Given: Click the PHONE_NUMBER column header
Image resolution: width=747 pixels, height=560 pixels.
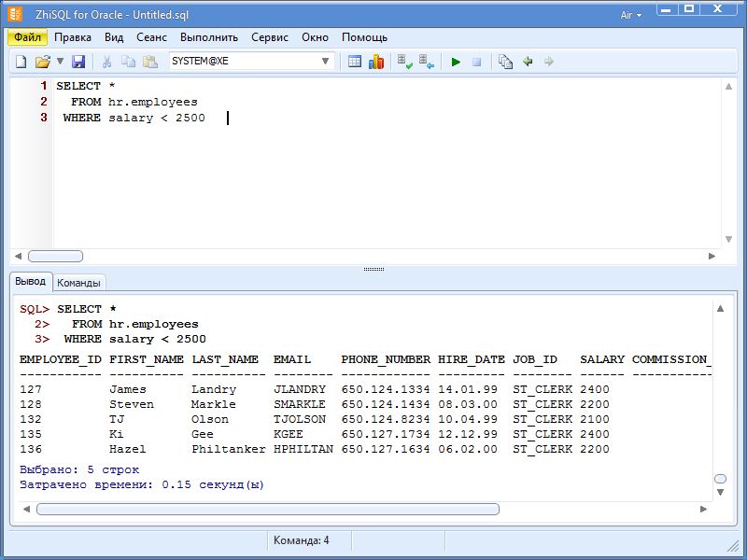Looking at the screenshot, I should pyautogui.click(x=386, y=359).
